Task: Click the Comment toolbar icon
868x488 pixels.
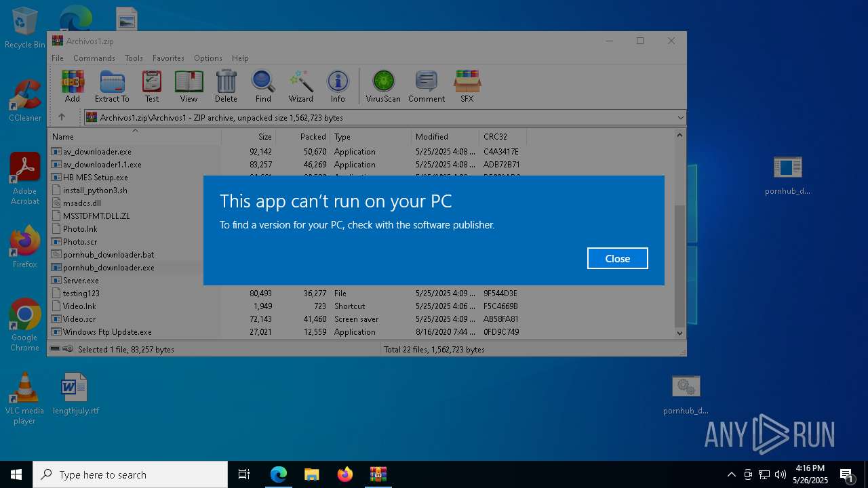Action: [x=427, y=86]
